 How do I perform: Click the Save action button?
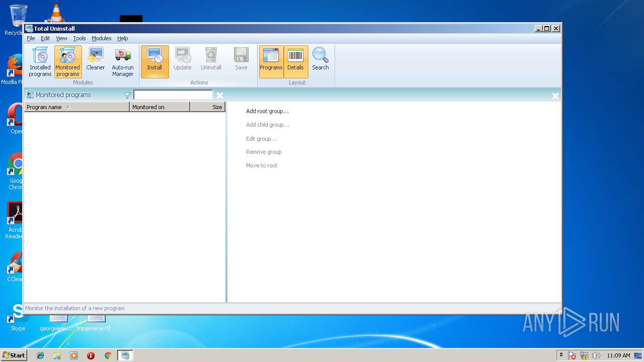pos(241,62)
